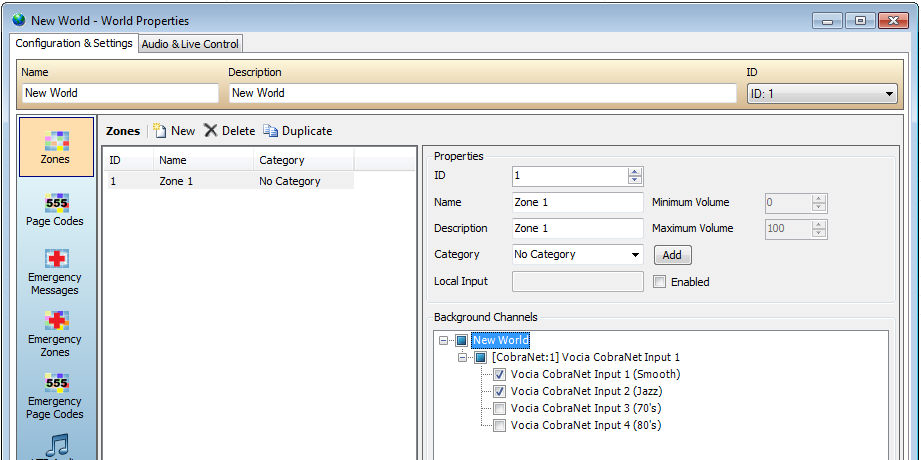Select Zone 1 row in the list

[x=229, y=181]
